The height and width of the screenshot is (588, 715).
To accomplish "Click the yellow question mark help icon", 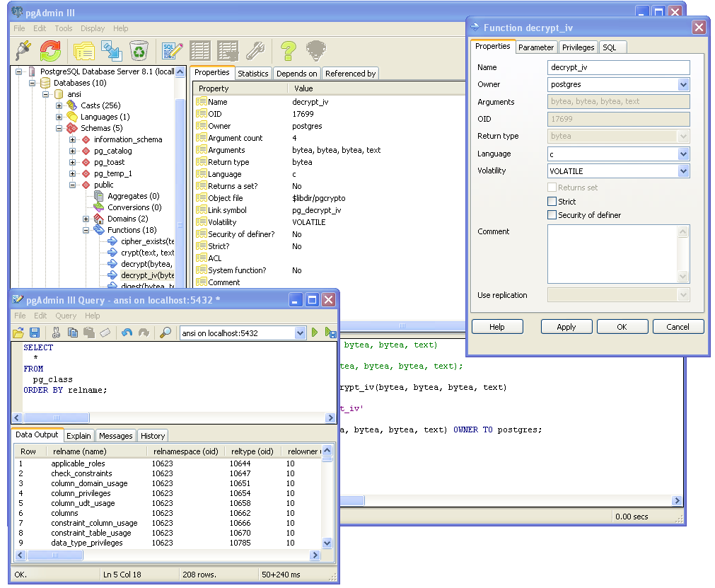I will click(x=288, y=51).
